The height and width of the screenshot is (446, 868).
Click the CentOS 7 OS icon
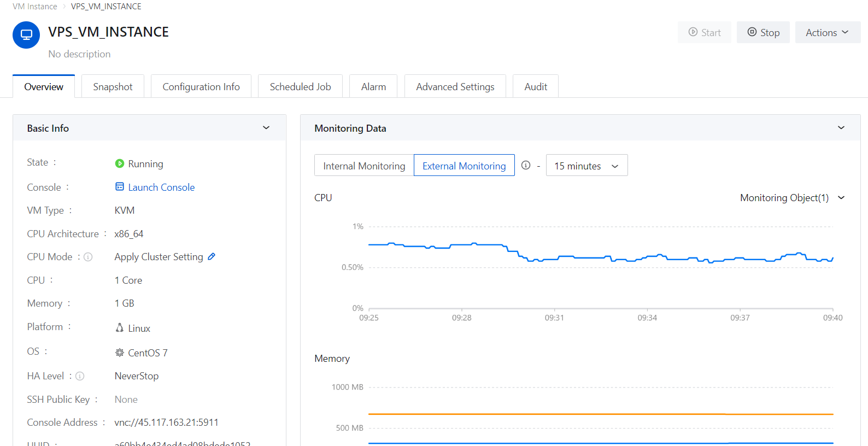pos(120,353)
